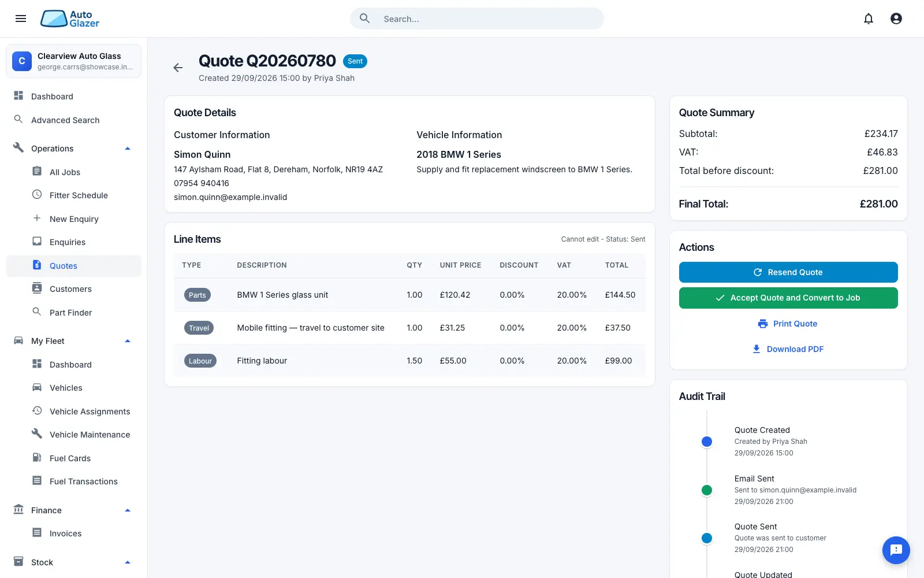The width and height of the screenshot is (924, 578).
Task: Click customer email simon.quinn@example.invalid in Quote Details
Action: coord(230,197)
